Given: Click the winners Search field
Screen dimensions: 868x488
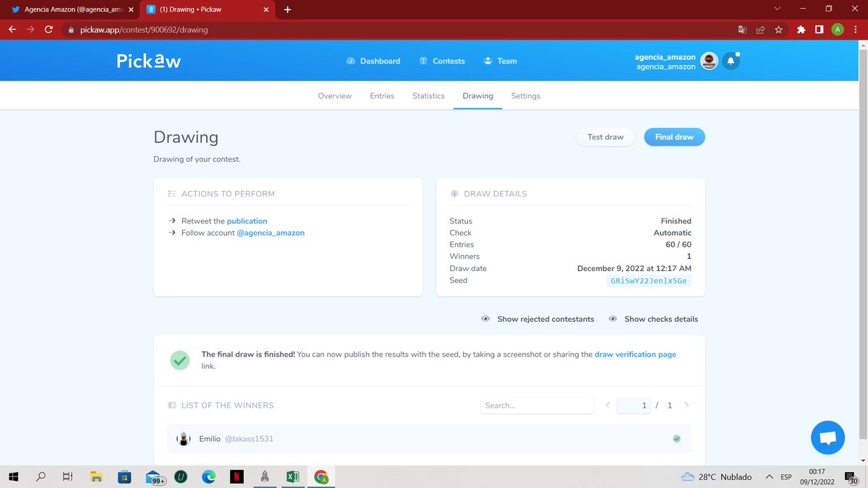Looking at the screenshot, I should pos(537,406).
